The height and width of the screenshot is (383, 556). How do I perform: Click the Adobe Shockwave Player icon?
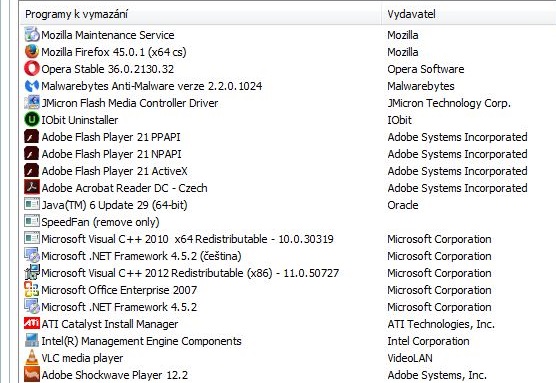(x=32, y=374)
